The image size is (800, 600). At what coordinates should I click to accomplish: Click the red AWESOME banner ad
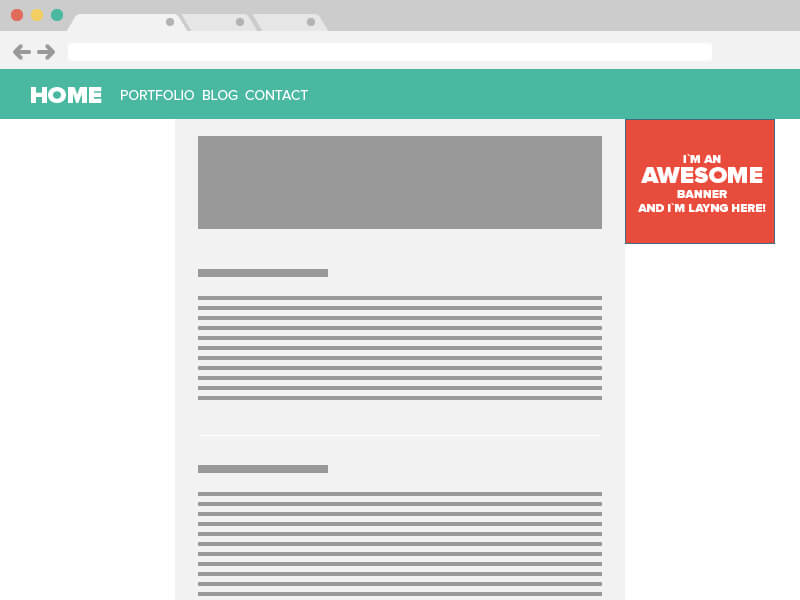700,181
